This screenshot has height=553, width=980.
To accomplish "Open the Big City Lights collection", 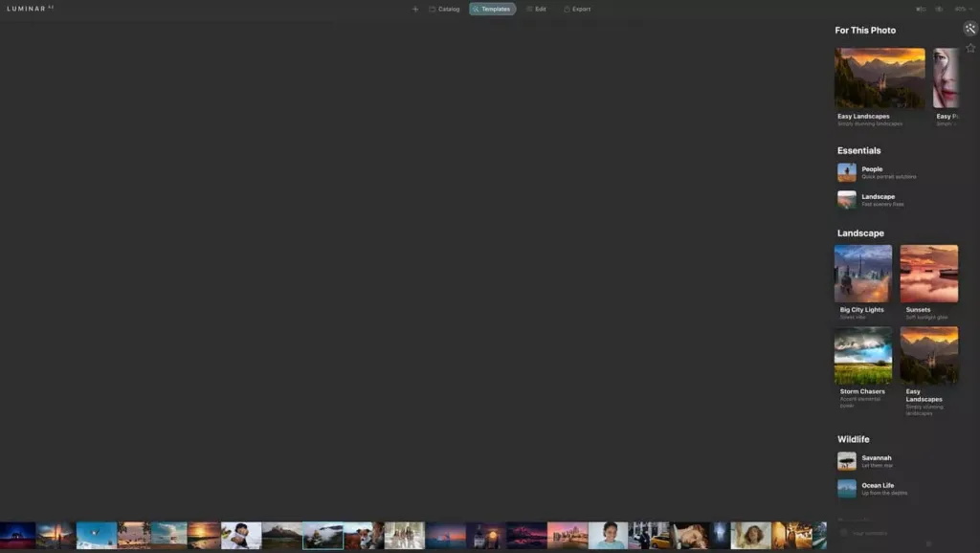I will coord(863,274).
